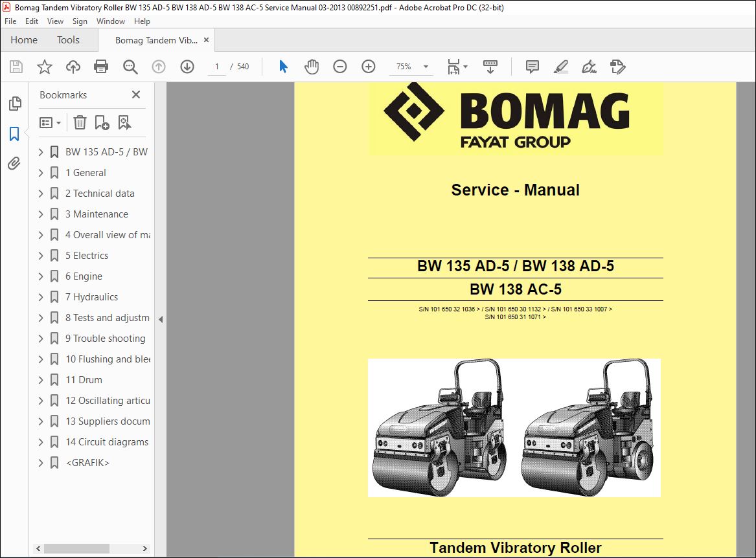This screenshot has height=558, width=756.
Task: Zoom out with minus icon
Action: pyautogui.click(x=340, y=67)
